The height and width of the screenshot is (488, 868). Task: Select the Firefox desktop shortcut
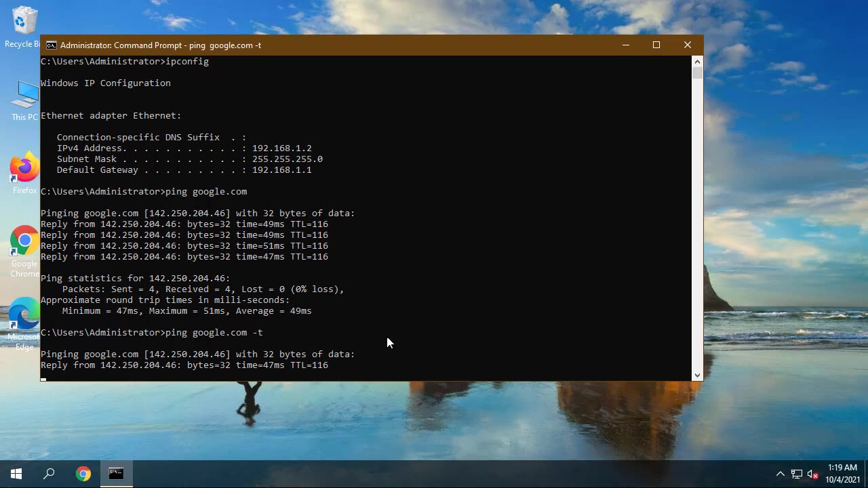(24, 174)
